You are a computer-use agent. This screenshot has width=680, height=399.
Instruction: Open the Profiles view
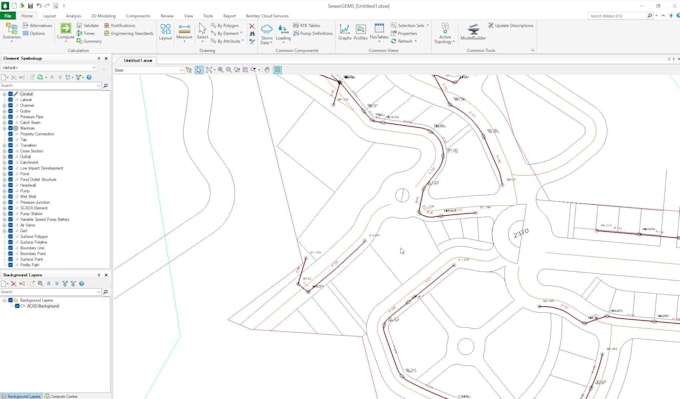(x=360, y=32)
